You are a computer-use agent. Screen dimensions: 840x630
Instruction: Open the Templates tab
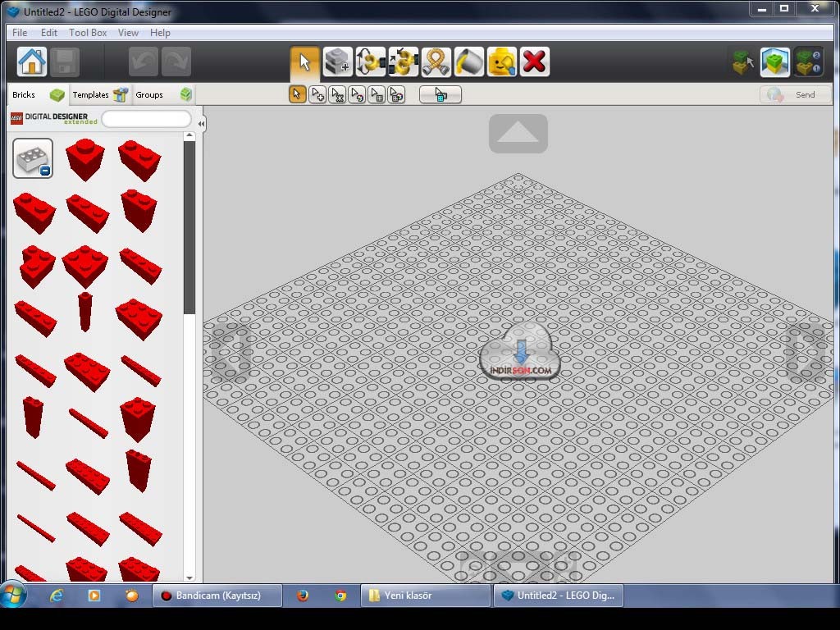coord(100,95)
